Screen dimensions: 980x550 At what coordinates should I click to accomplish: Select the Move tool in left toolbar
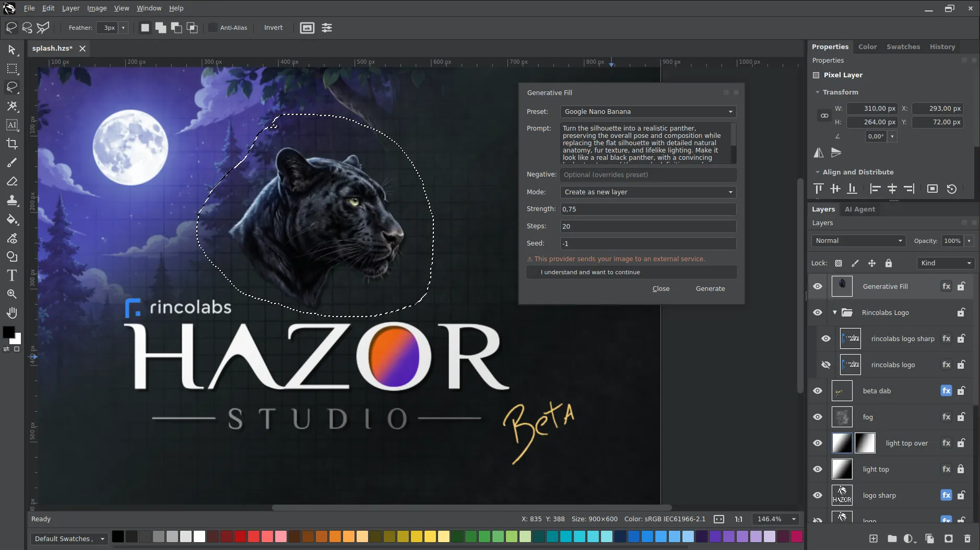[x=11, y=50]
